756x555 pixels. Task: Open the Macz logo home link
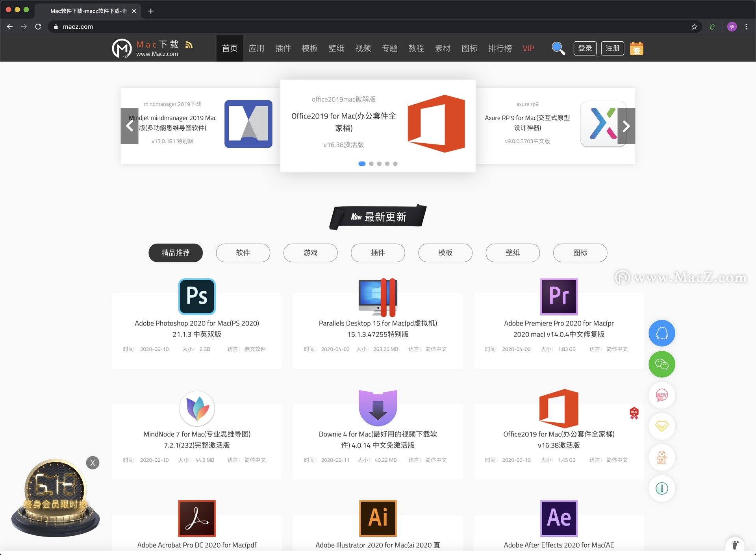[145, 48]
